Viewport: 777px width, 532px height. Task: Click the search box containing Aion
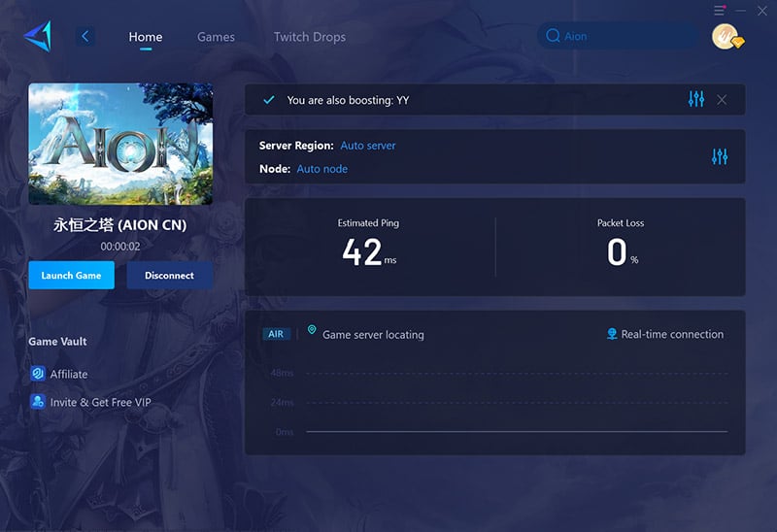(618, 36)
